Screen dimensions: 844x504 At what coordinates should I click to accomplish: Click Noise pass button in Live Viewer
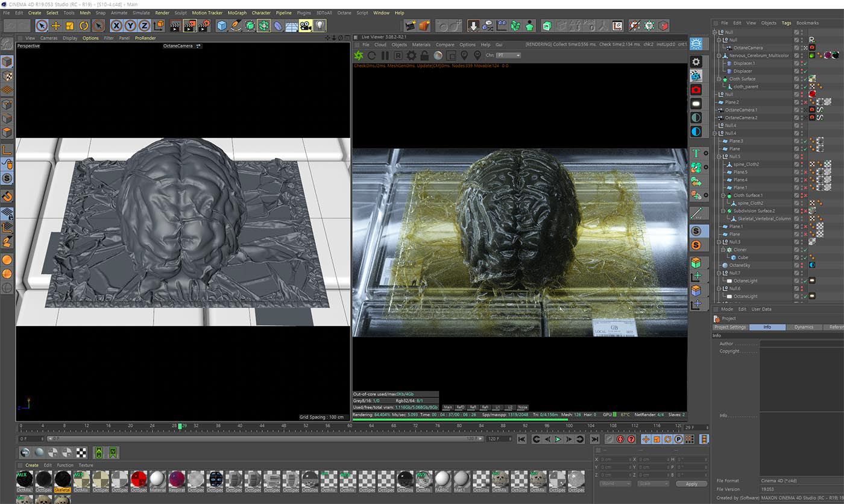point(523,408)
